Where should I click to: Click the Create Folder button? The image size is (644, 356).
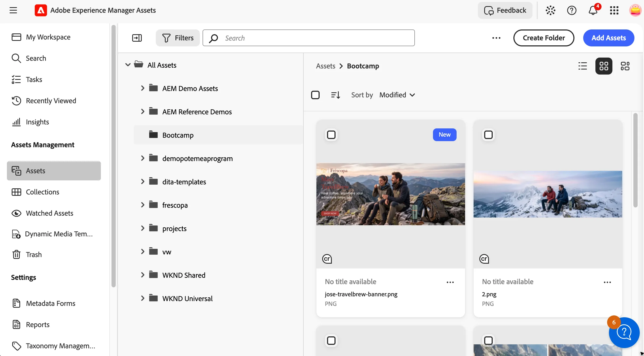544,38
